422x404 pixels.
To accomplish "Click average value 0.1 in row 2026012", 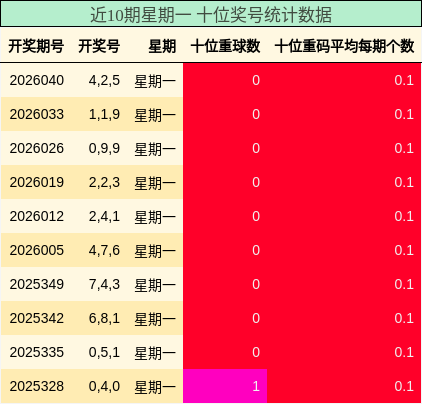I will (404, 216).
